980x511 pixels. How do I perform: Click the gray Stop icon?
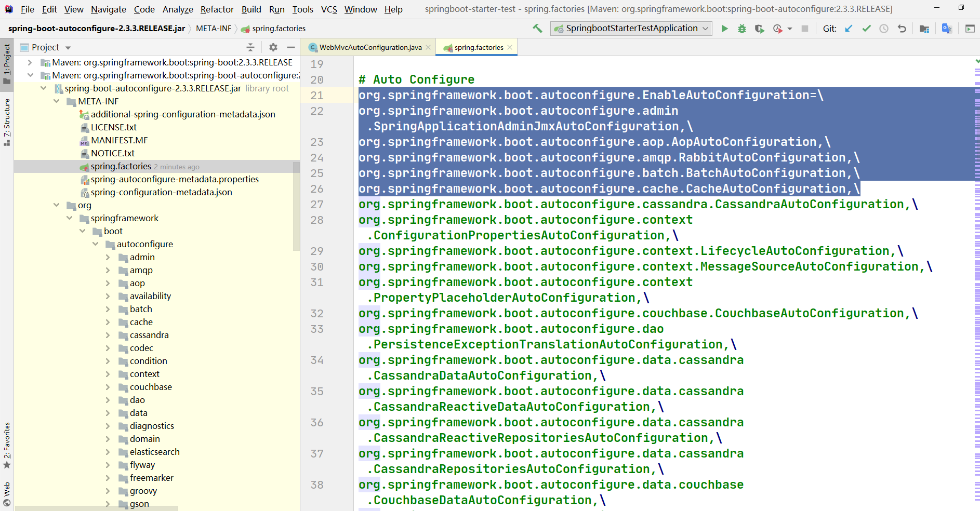[x=805, y=29]
